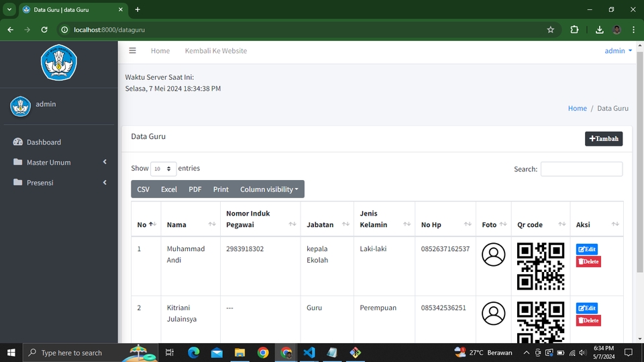Image resolution: width=644 pixels, height=362 pixels.
Task: Click Kitriani Julainsya's profile photo icon
Action: point(493,314)
